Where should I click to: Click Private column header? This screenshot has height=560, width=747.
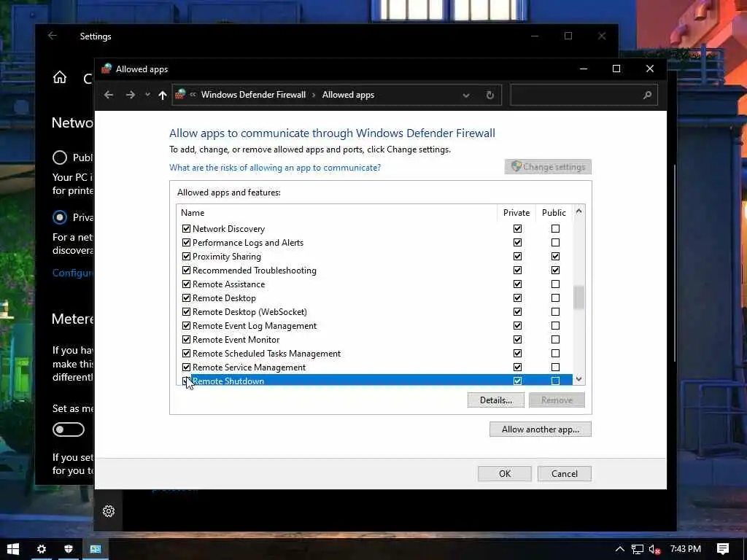pyautogui.click(x=516, y=213)
